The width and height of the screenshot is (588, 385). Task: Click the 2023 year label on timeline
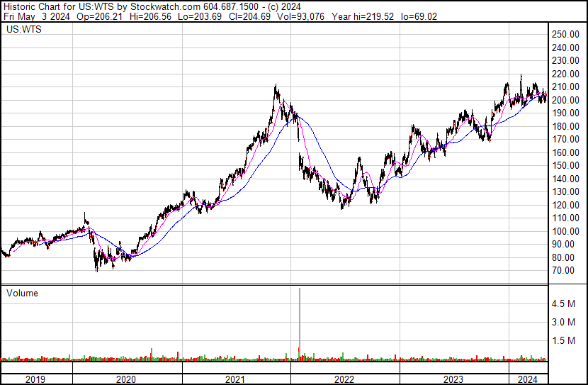[x=453, y=379]
